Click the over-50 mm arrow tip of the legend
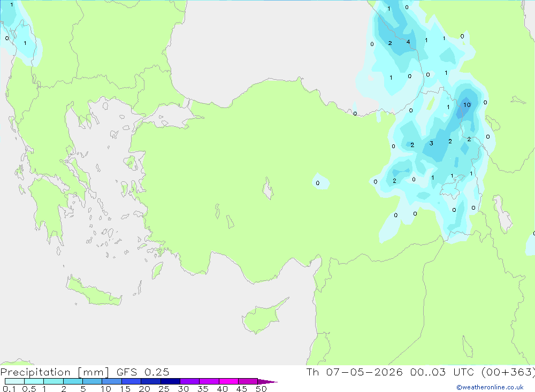Screen dimensions: 535x392 point(267,382)
